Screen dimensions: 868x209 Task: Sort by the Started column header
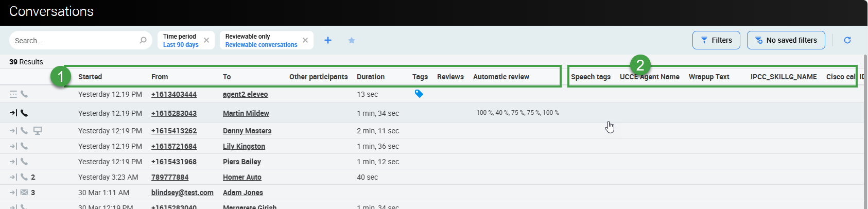coord(90,77)
